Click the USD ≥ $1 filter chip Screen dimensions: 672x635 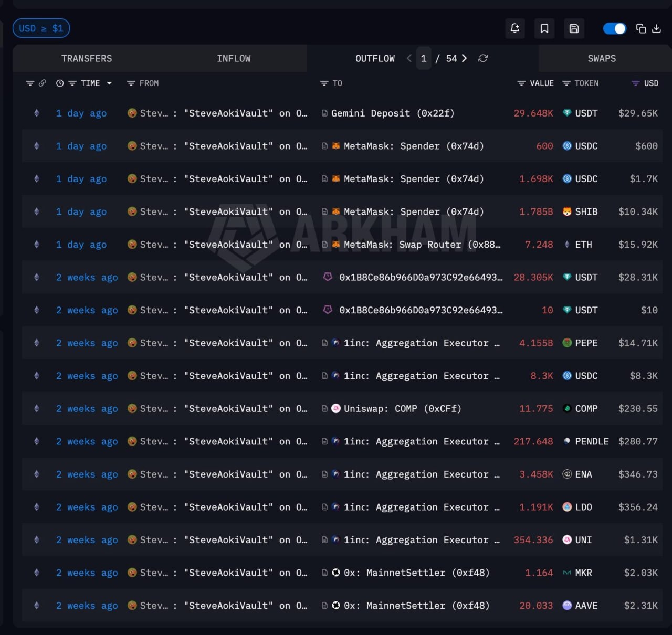[41, 28]
